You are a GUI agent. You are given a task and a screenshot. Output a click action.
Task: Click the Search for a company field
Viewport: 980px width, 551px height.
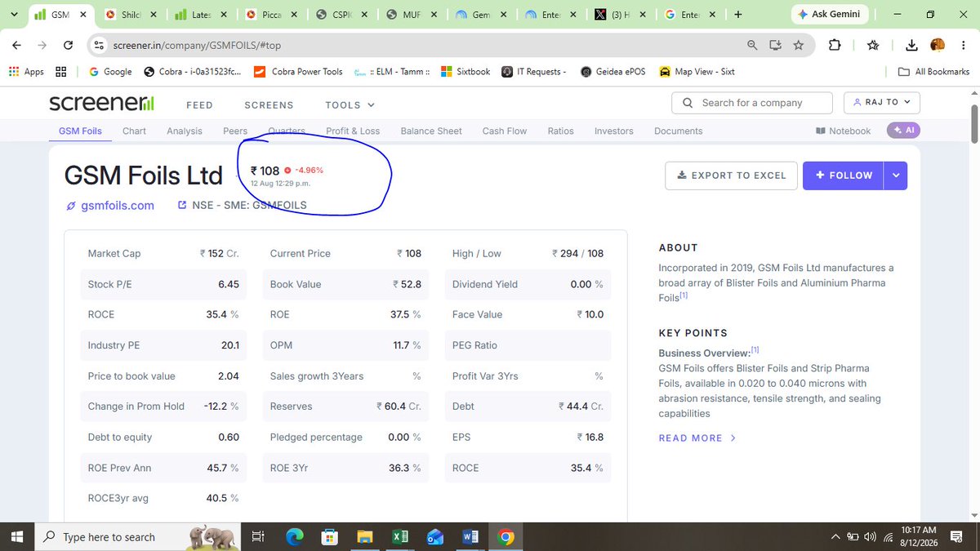[x=752, y=103]
